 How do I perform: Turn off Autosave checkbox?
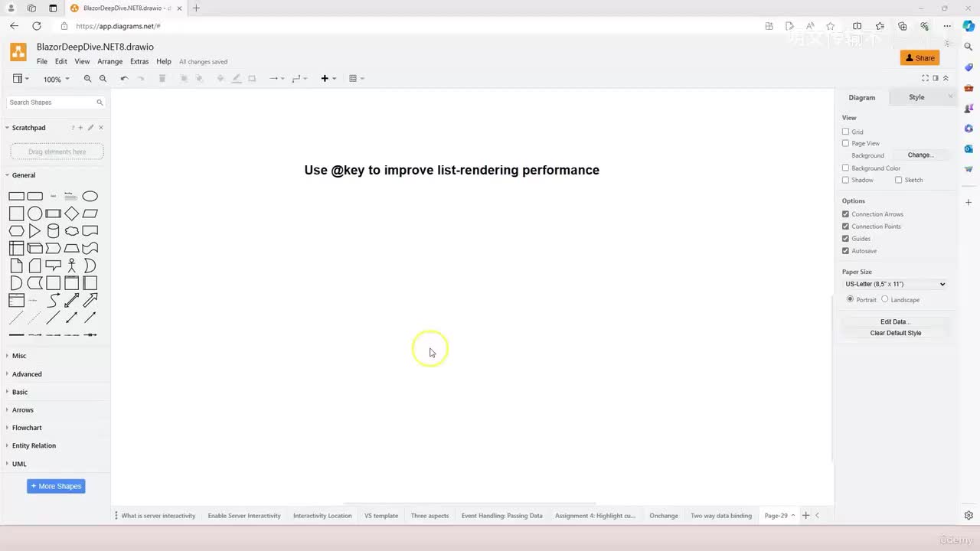[x=845, y=251]
